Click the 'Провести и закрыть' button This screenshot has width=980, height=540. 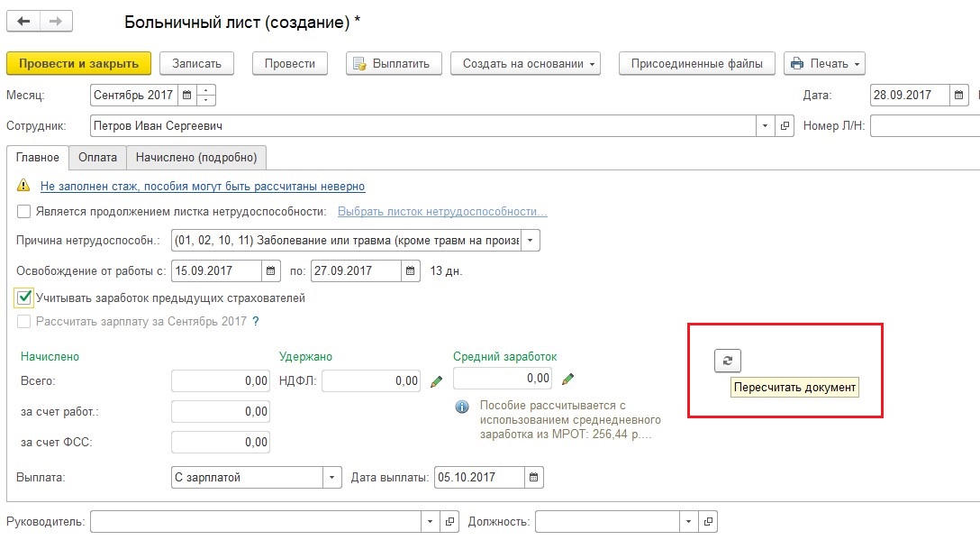(78, 63)
